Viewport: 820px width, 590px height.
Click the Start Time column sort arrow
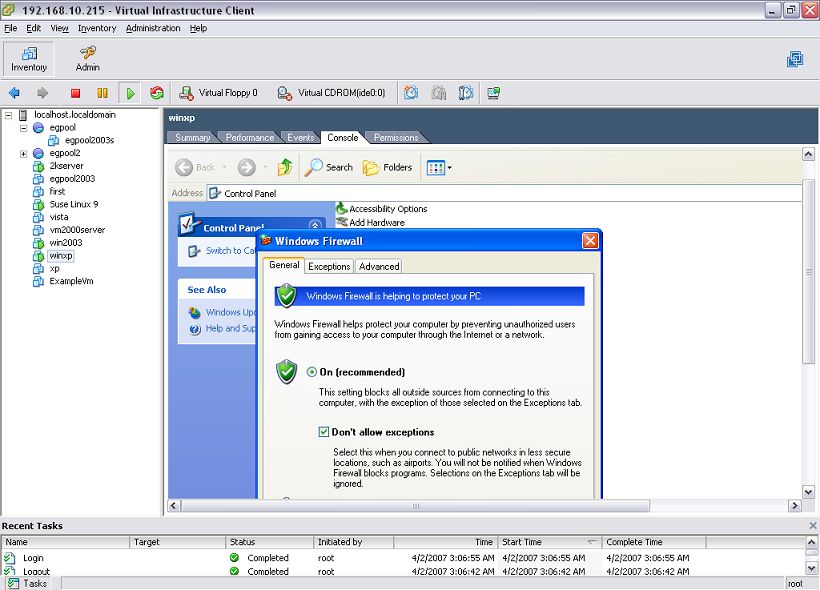coord(592,542)
